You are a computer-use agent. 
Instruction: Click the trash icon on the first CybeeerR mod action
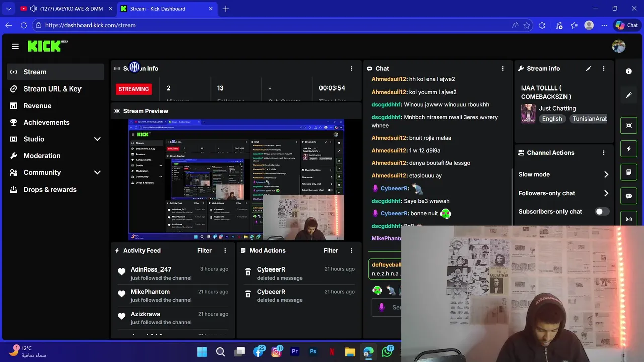pos(248,271)
